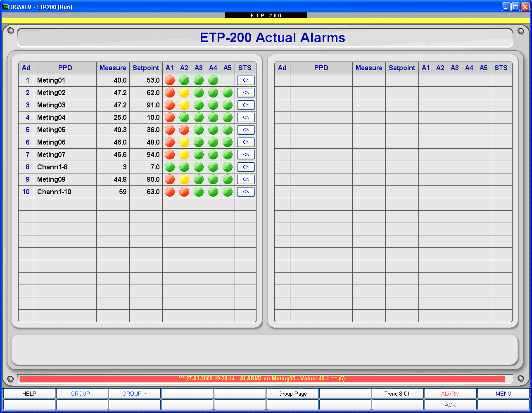The width and height of the screenshot is (532, 413).
Task: Click the yellow A2 indicator for Meting07
Action: (x=184, y=154)
